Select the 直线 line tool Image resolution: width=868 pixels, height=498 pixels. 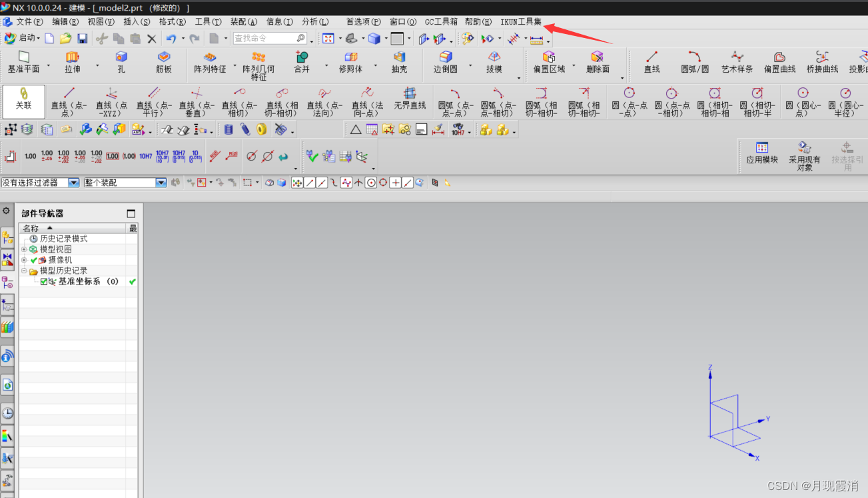[651, 63]
